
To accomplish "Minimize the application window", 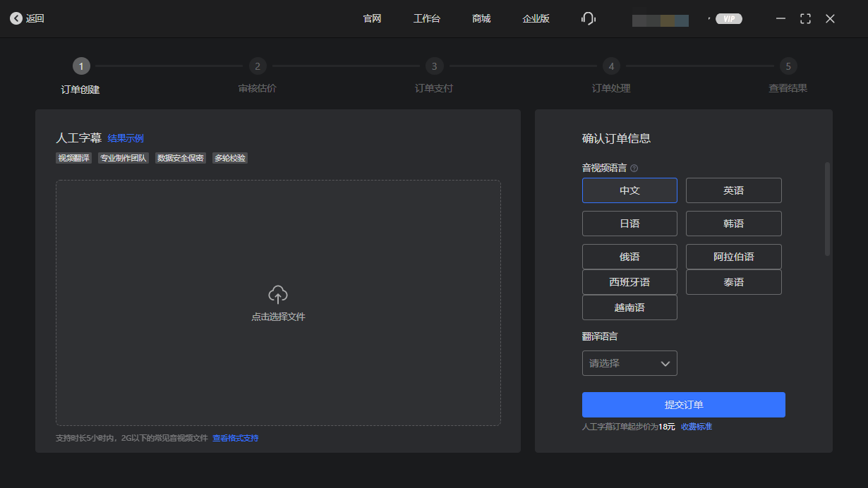I will pyautogui.click(x=780, y=19).
